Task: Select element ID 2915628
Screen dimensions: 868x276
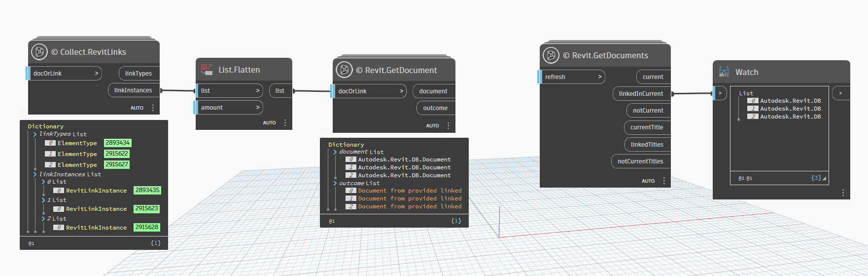Action: tap(147, 227)
